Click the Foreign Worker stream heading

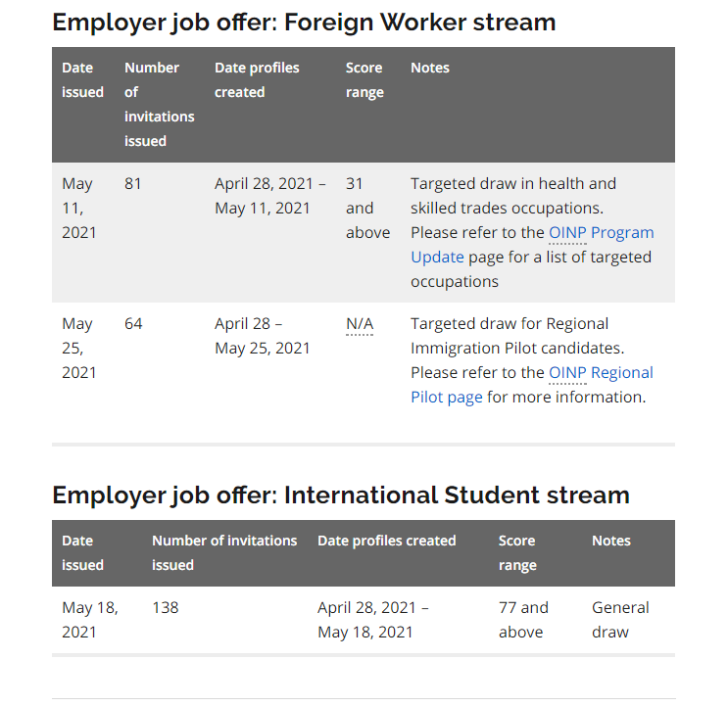(304, 22)
